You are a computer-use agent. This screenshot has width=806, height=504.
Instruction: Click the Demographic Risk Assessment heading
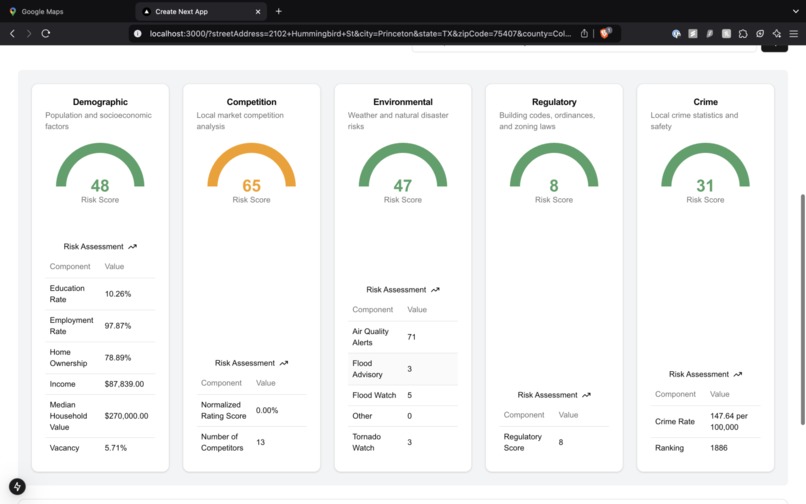[x=94, y=246]
